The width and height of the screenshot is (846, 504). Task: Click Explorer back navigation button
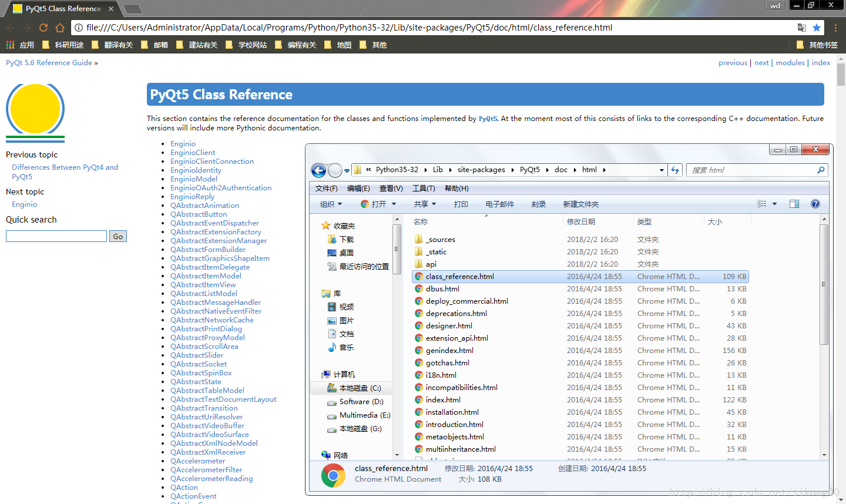pos(318,170)
